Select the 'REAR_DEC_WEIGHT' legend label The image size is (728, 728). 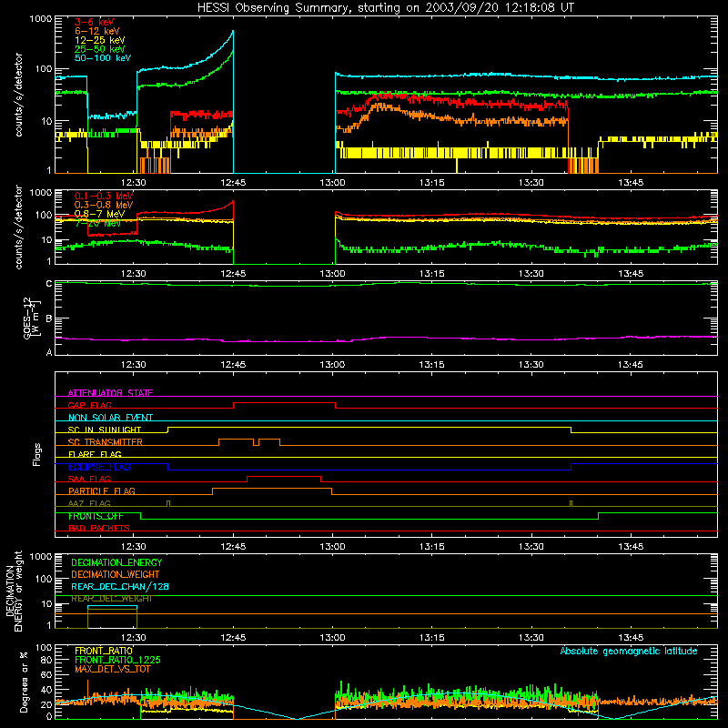[111, 599]
